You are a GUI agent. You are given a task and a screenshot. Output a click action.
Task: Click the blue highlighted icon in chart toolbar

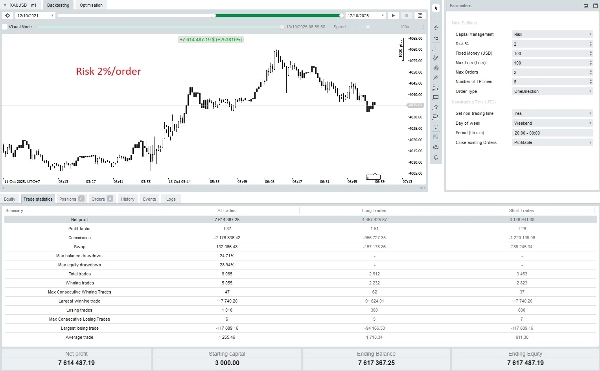pyautogui.click(x=436, y=137)
